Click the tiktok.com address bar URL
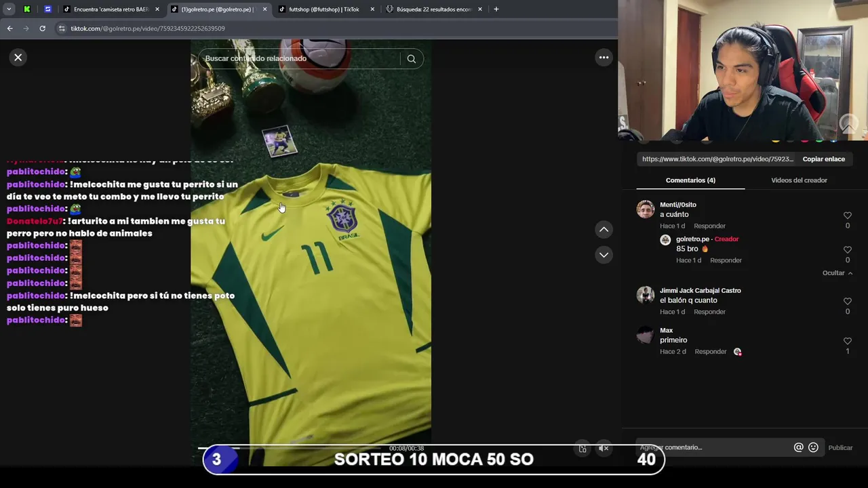 (x=148, y=28)
